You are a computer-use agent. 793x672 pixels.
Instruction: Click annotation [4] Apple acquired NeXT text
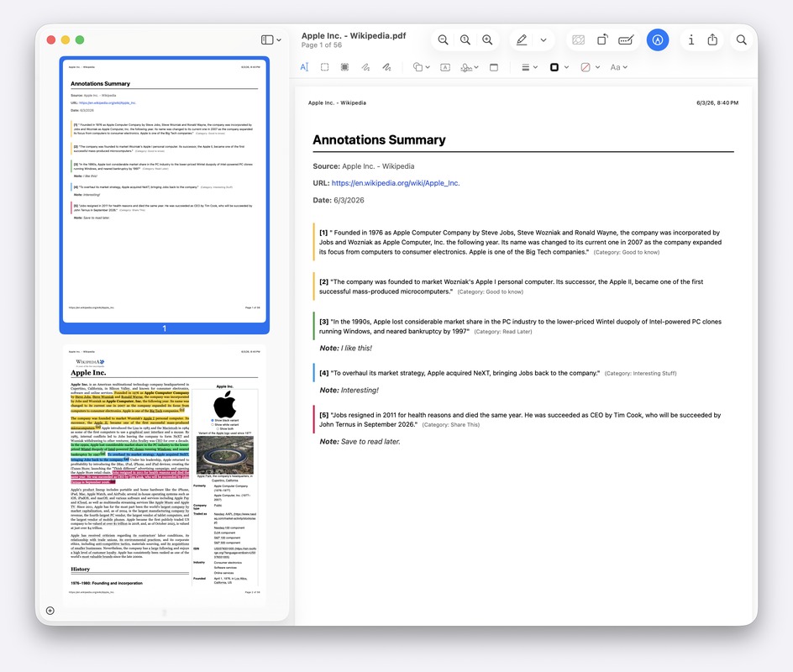(460, 373)
